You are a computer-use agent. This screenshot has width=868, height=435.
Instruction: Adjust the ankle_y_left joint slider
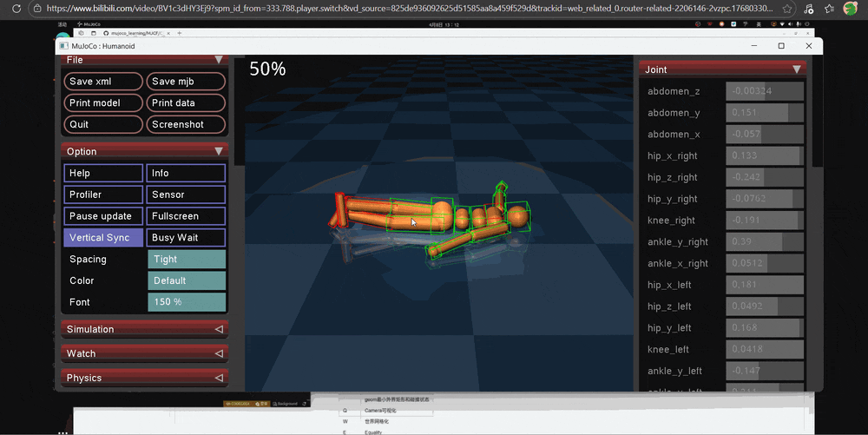[x=765, y=372]
